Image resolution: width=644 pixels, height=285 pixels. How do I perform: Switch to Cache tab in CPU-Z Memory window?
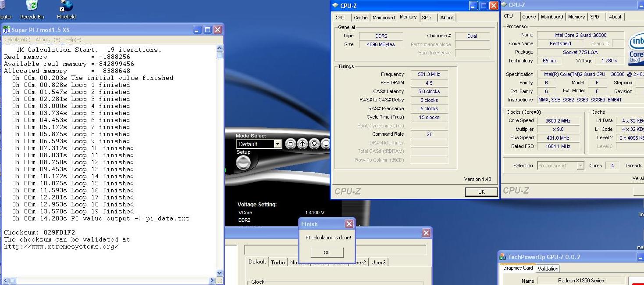(x=360, y=18)
